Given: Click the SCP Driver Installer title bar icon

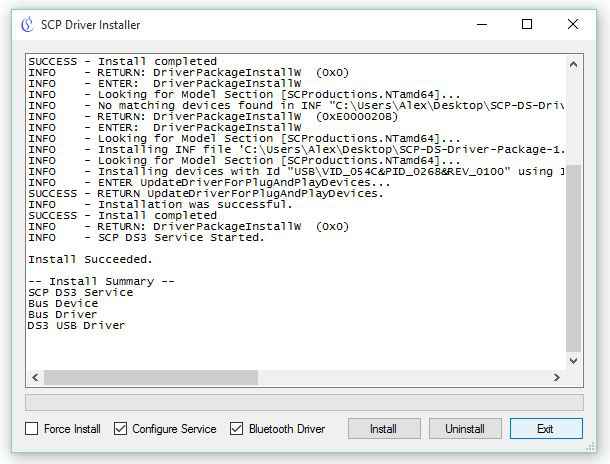Looking at the screenshot, I should click(x=27, y=25).
